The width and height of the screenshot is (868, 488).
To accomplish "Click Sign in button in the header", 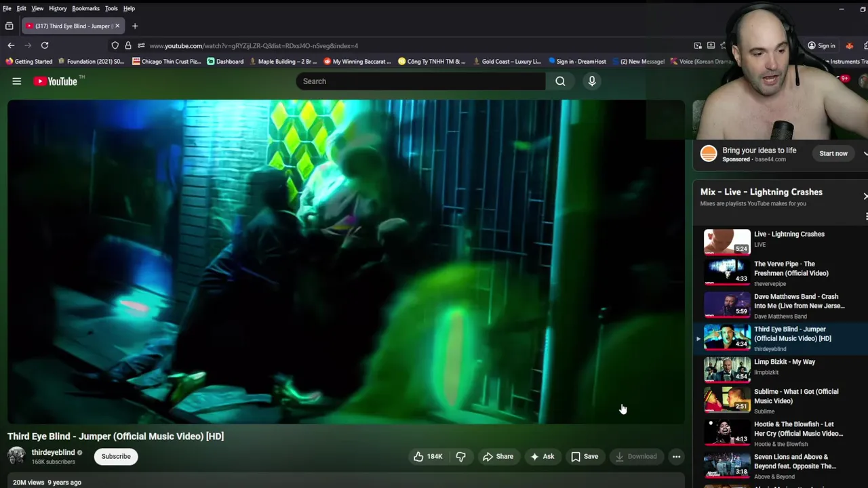I will click(821, 45).
